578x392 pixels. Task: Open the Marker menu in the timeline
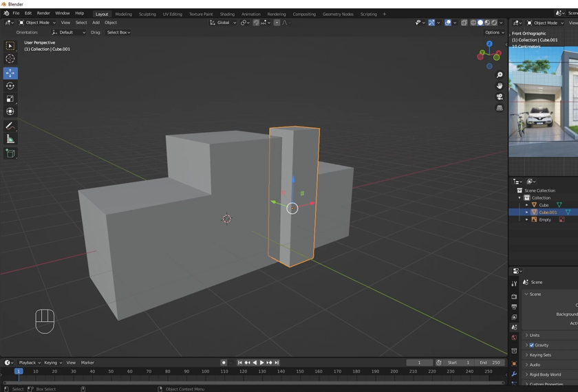point(87,362)
